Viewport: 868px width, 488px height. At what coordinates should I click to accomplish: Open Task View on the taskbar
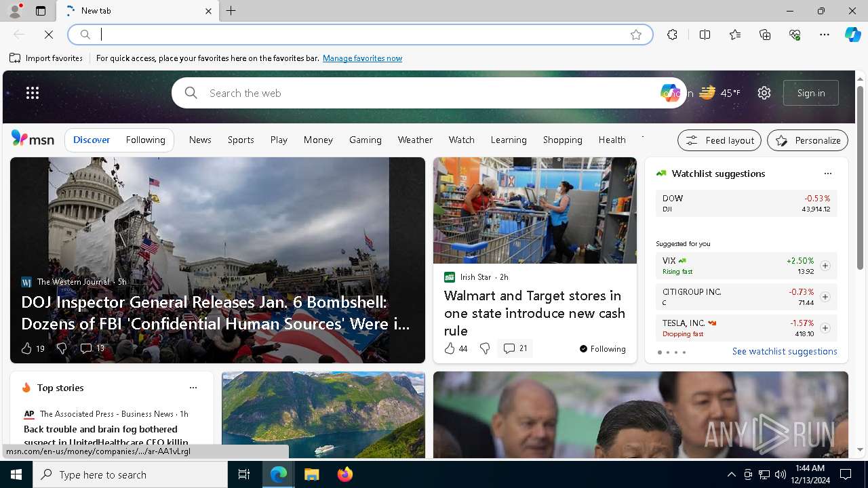click(x=244, y=474)
